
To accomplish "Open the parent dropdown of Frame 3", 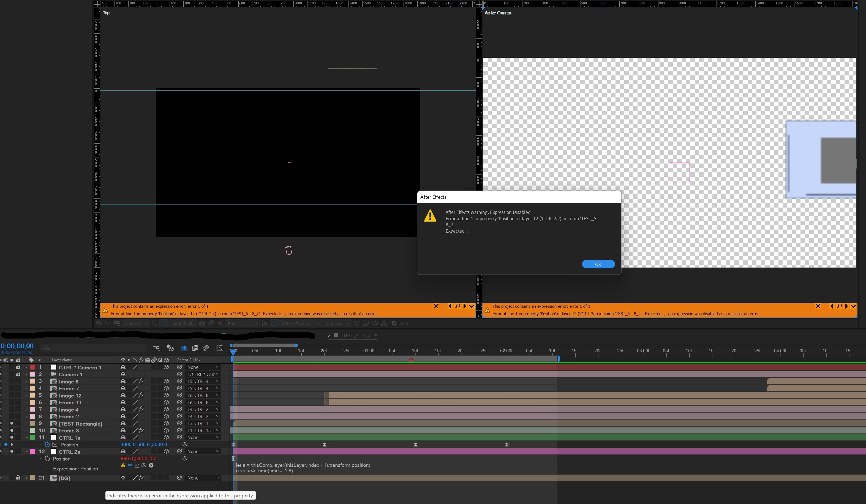I will point(203,430).
